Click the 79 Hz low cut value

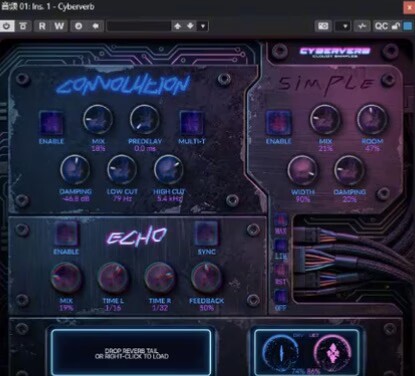[122, 199]
